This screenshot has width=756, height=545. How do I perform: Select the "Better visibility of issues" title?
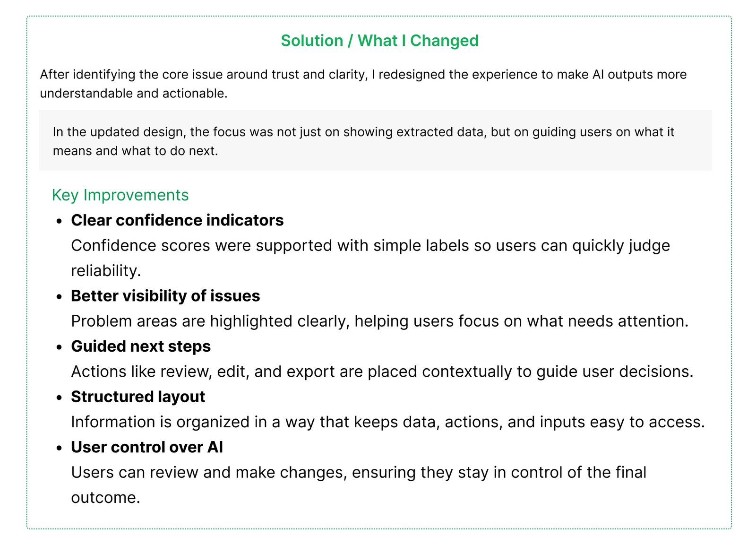[165, 296]
